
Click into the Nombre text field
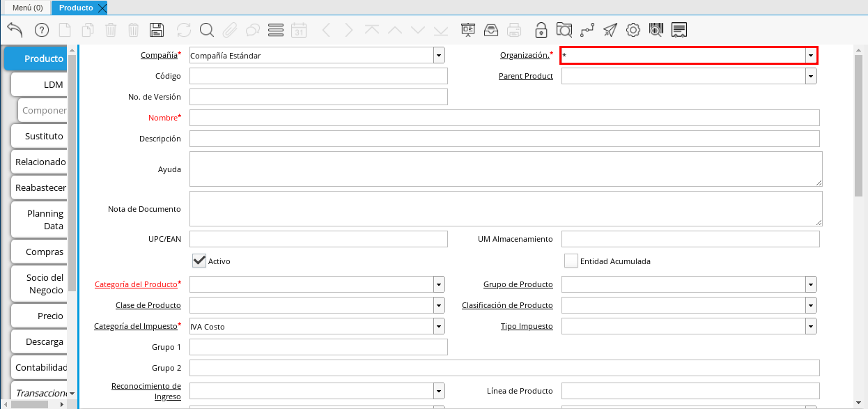(504, 118)
